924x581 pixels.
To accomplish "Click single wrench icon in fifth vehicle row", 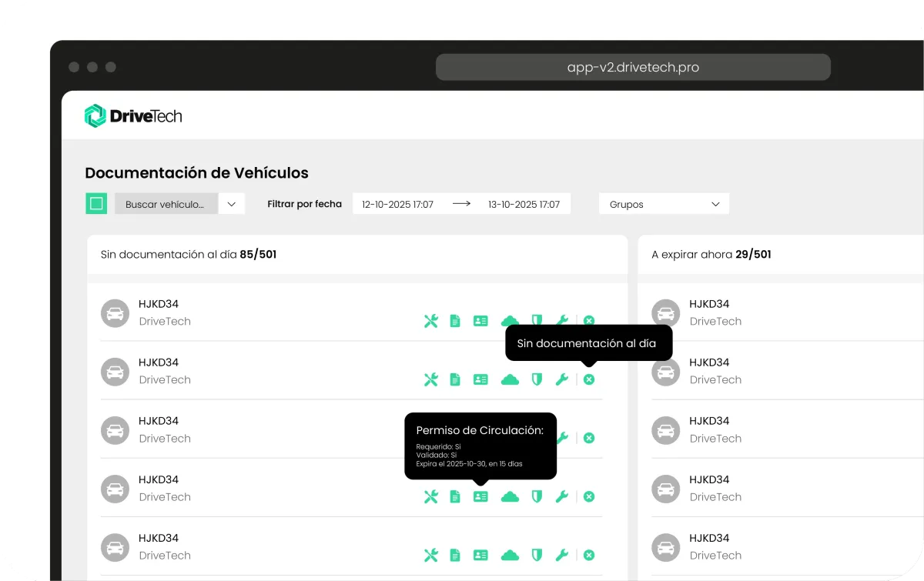I will click(x=562, y=555).
